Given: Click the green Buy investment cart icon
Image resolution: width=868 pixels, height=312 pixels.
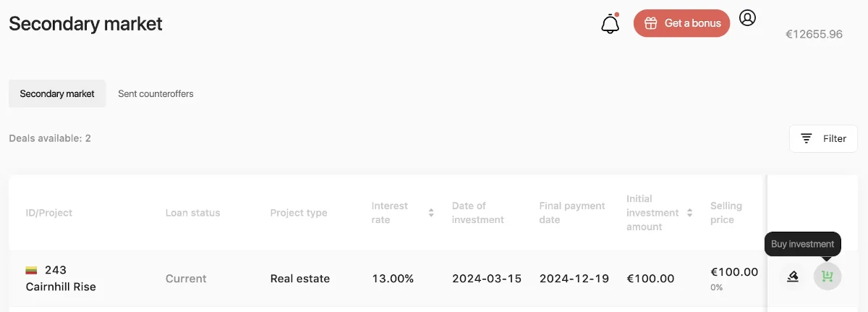Looking at the screenshot, I should click(827, 276).
